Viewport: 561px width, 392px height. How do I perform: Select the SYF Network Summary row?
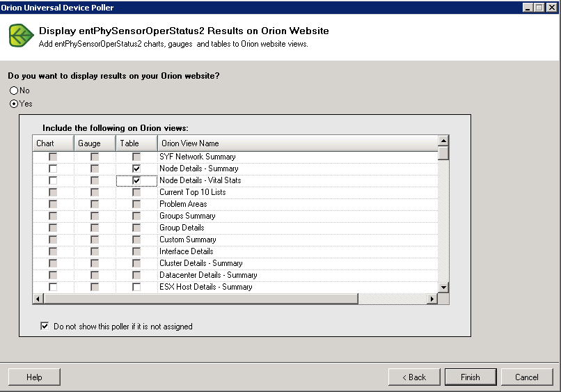pyautogui.click(x=235, y=157)
